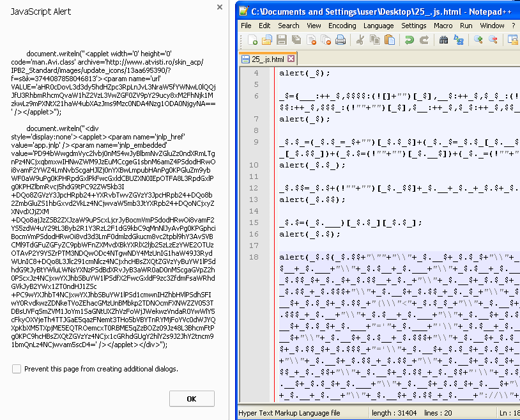Screen dimensions: 520x420
Task: Click the synchronize scrolling icon at toolbar edge
Action: coord(513,40)
